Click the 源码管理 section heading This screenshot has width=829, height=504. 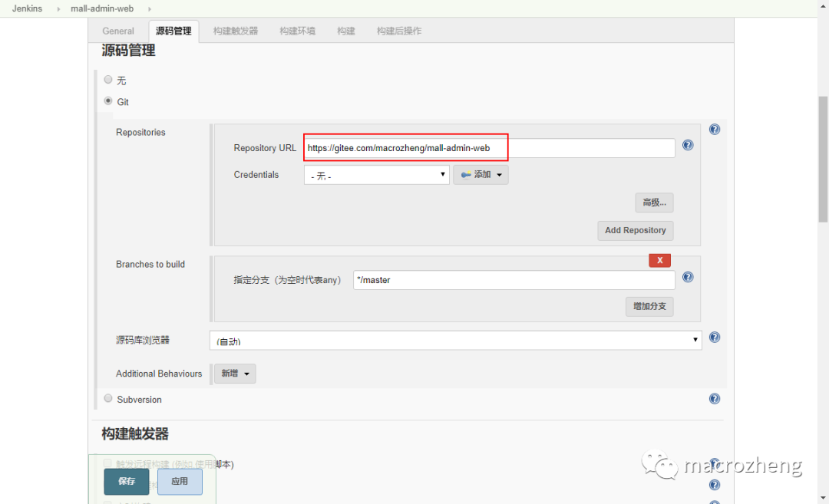click(x=128, y=51)
